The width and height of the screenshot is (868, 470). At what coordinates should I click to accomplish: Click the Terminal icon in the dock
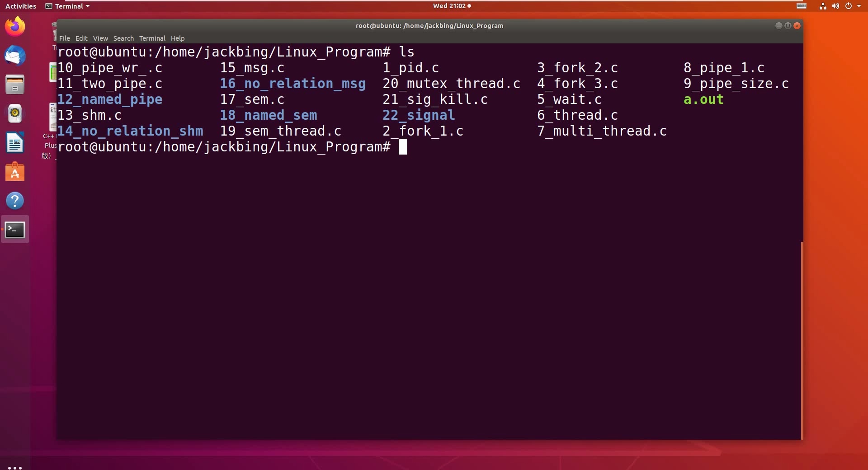pyautogui.click(x=15, y=230)
